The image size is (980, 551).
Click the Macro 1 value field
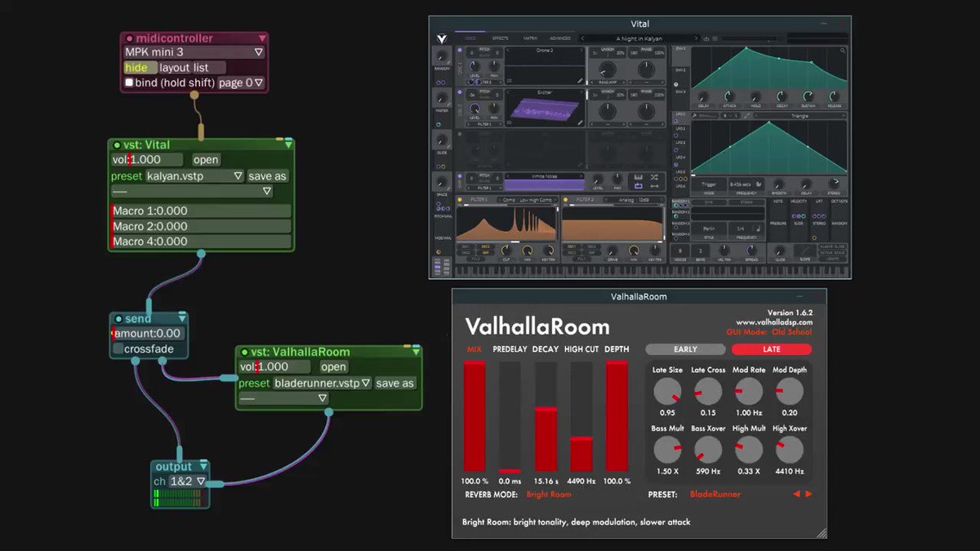point(201,211)
